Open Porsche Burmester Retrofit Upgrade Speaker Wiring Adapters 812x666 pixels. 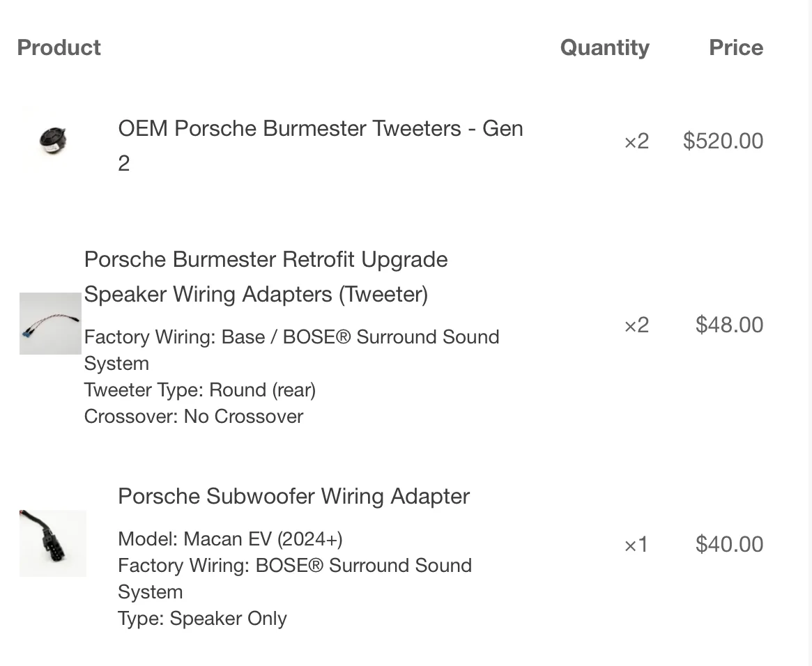click(x=266, y=277)
